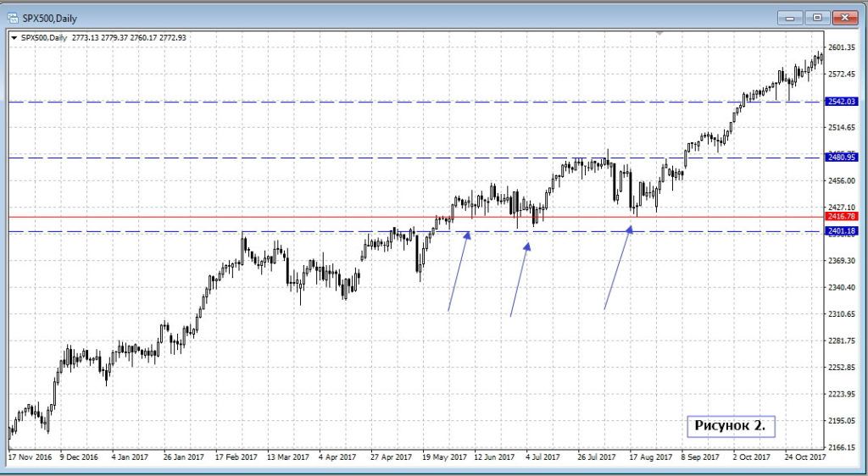The image size is (868, 476).
Task: Minimize the SPX500 chart window
Action: (791, 17)
